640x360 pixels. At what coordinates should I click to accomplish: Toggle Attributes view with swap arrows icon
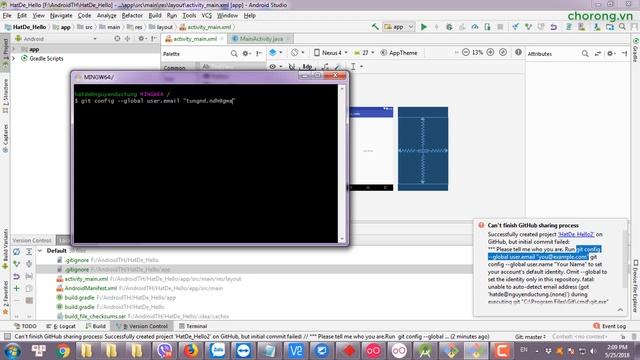pos(598,53)
